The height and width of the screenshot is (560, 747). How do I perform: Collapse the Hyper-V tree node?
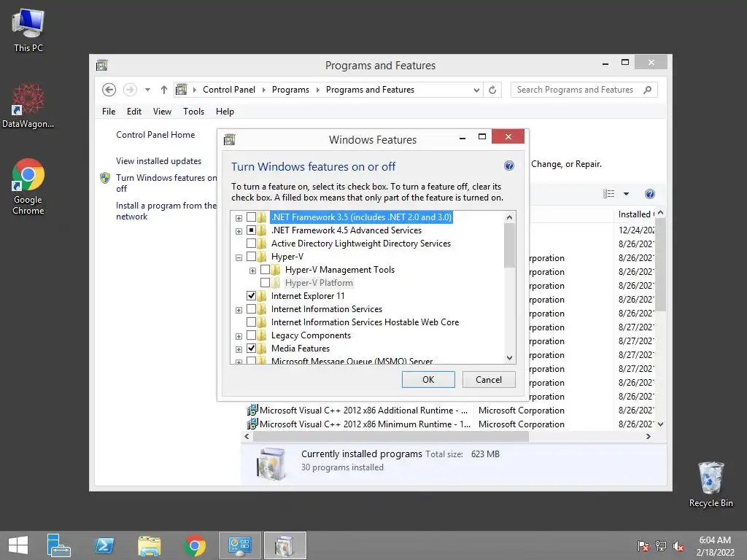239,257
